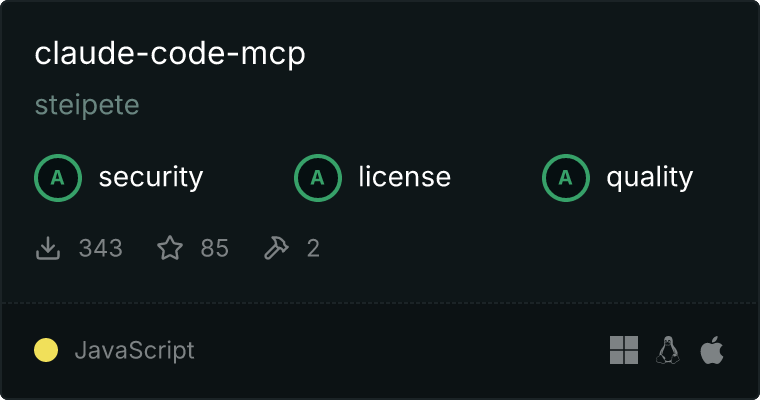This screenshot has width=760, height=400.
Task: Open the claude-code-mcp title link
Action: coord(170,54)
